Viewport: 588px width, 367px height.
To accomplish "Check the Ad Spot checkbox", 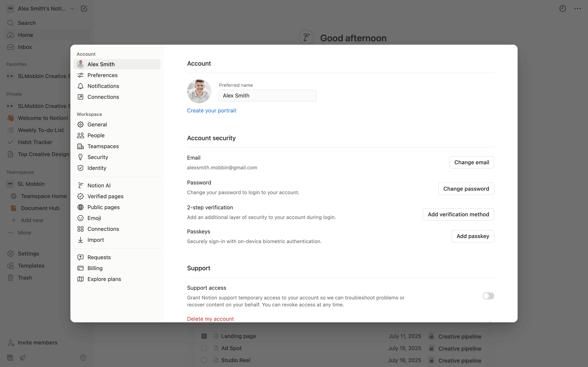I will (x=204, y=348).
